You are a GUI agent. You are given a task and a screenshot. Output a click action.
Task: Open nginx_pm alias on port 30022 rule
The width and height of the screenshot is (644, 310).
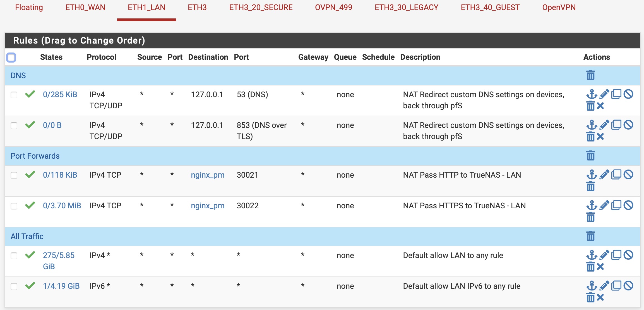click(208, 206)
